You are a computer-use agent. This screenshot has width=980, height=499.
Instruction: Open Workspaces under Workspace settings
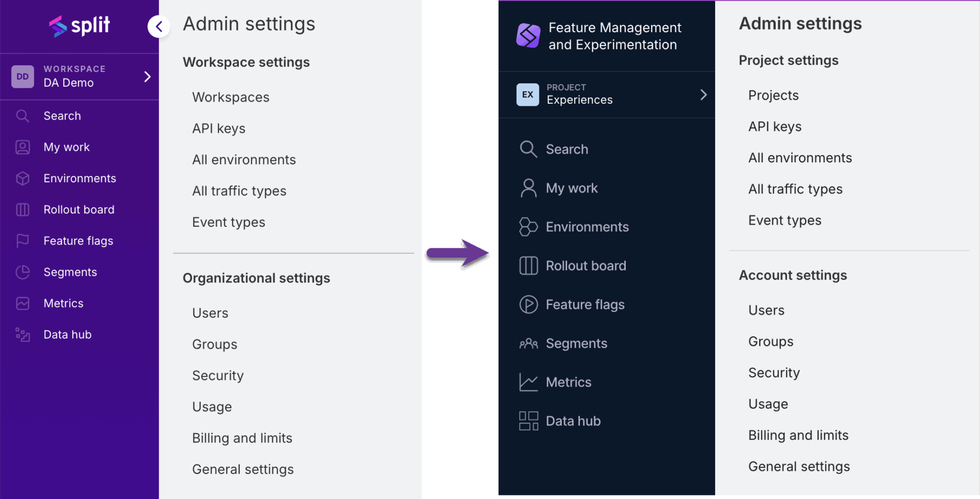(x=231, y=97)
